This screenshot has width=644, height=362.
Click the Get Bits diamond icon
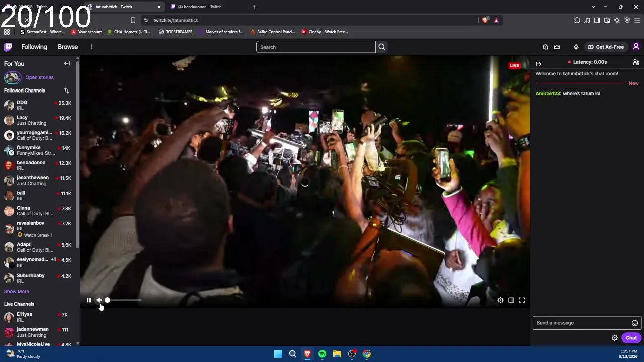pos(576,47)
